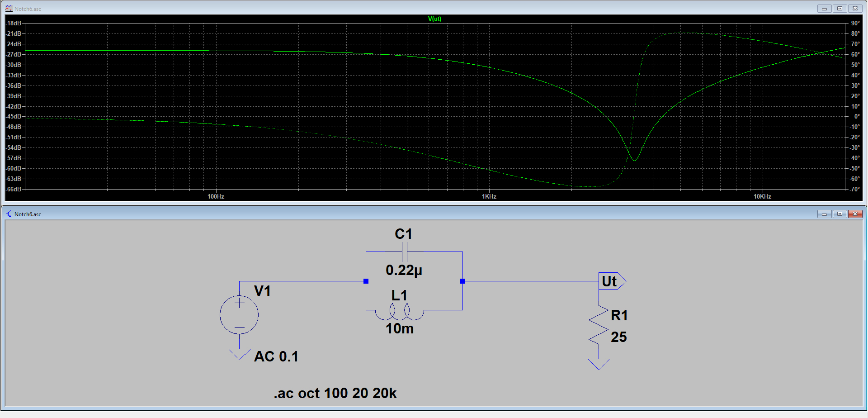
Task: Click the left wire junction node of LC tank
Action: coord(366,281)
